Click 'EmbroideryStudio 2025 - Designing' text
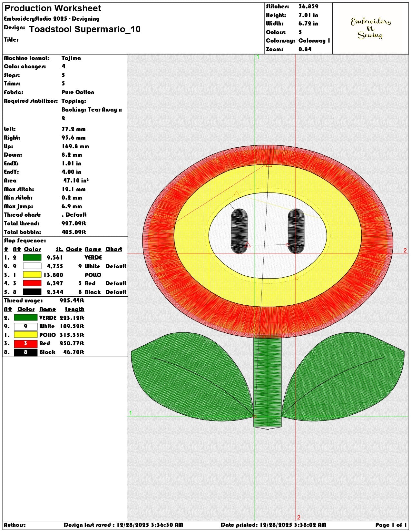Screen dimensions: 411x532 pyautogui.click(x=52, y=19)
